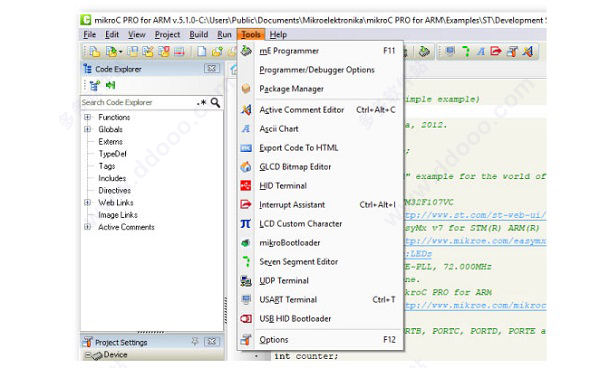Click the Close Project toolbar icon with red mark
The width and height of the screenshot is (600, 368).
point(164,51)
